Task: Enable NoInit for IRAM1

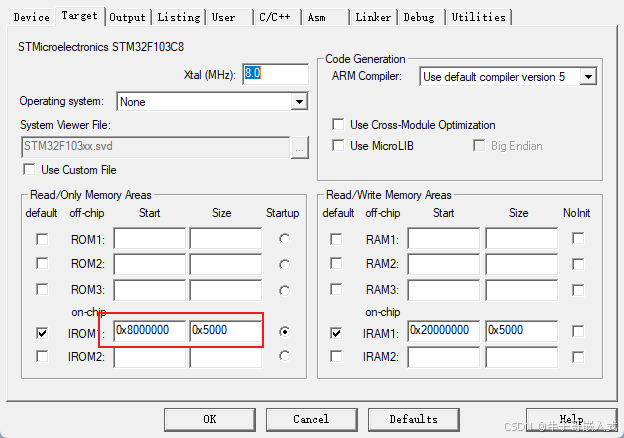Action: pyautogui.click(x=578, y=331)
